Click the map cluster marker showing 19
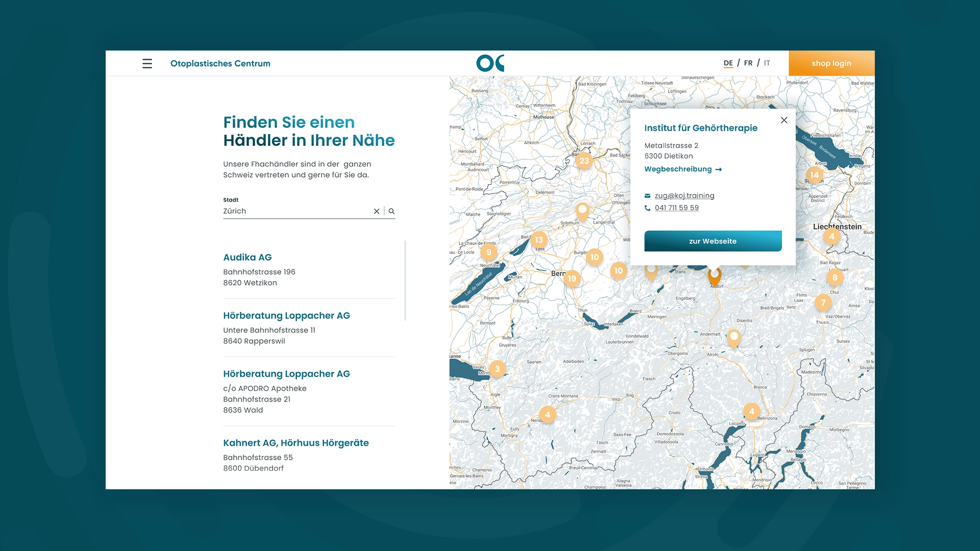 pos(572,279)
